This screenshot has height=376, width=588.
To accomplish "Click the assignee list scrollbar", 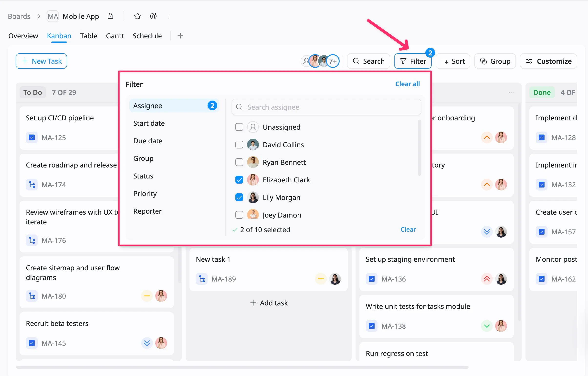I will click(419, 147).
